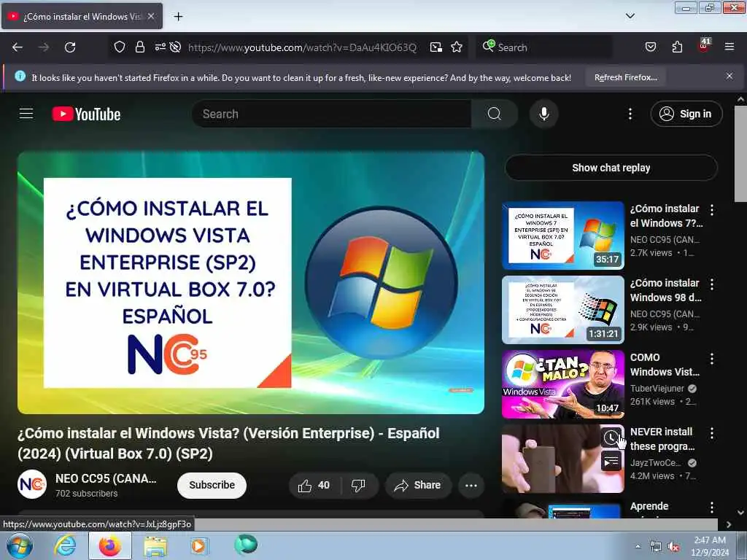
Task: Open the Extensions puzzle icon
Action: tap(677, 47)
